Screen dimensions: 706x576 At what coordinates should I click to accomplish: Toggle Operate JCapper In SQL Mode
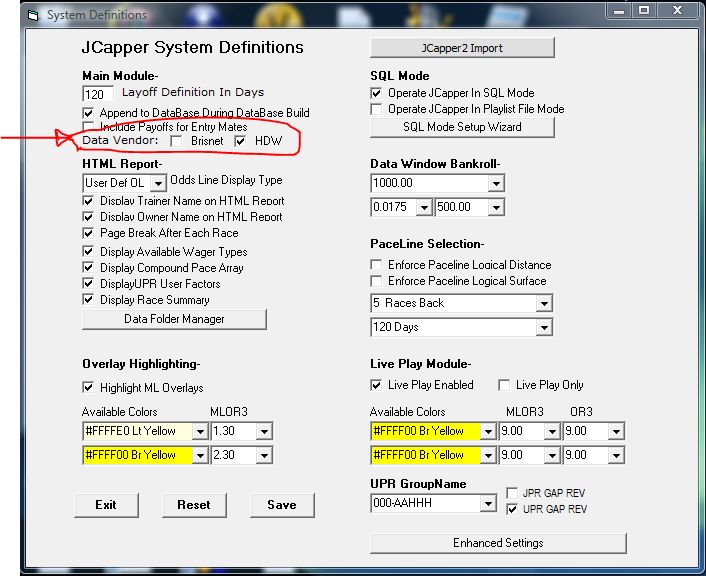point(376,93)
